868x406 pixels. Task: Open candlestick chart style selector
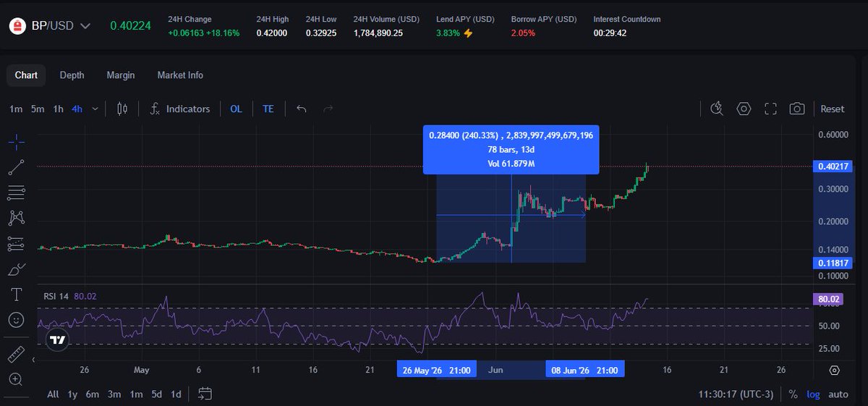(x=122, y=109)
